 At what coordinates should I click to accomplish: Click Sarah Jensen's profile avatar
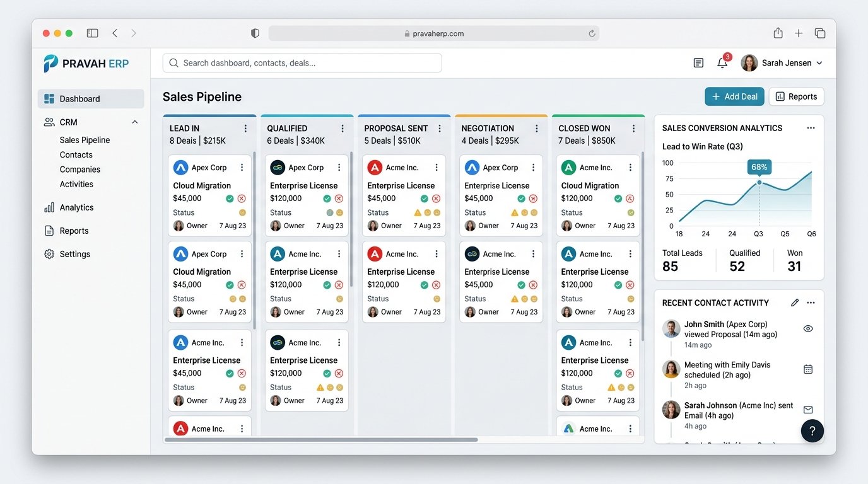[749, 63]
